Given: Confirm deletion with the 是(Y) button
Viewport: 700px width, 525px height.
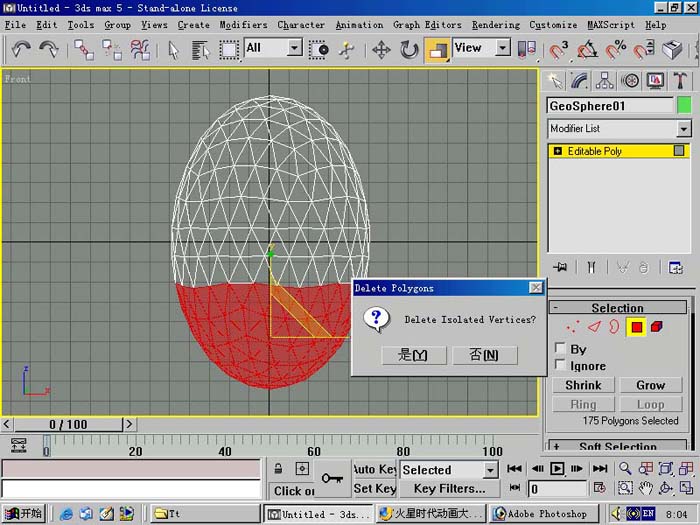Looking at the screenshot, I should [x=414, y=355].
